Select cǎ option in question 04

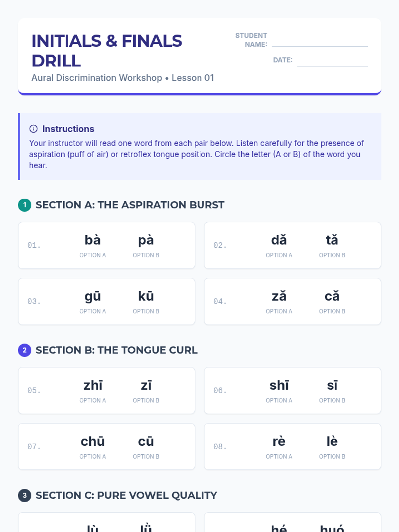click(332, 301)
